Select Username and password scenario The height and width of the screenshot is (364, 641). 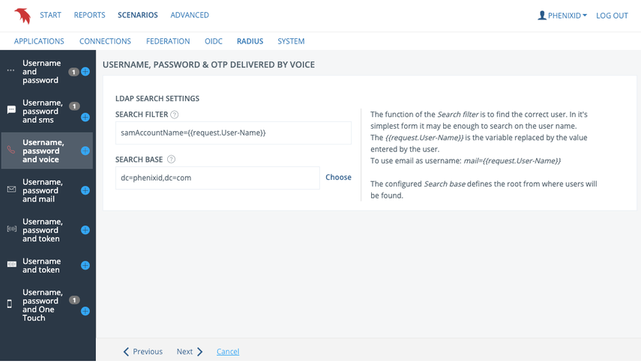click(40, 72)
